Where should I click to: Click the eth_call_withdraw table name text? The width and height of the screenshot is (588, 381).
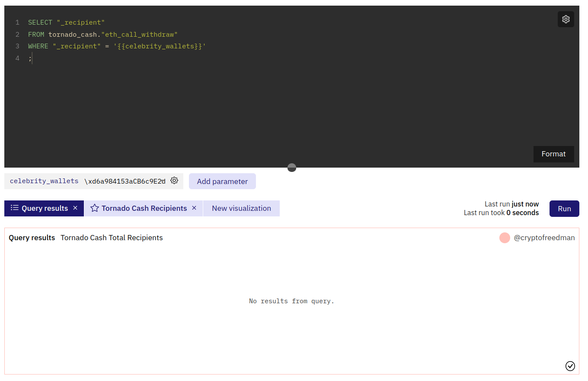click(x=139, y=34)
